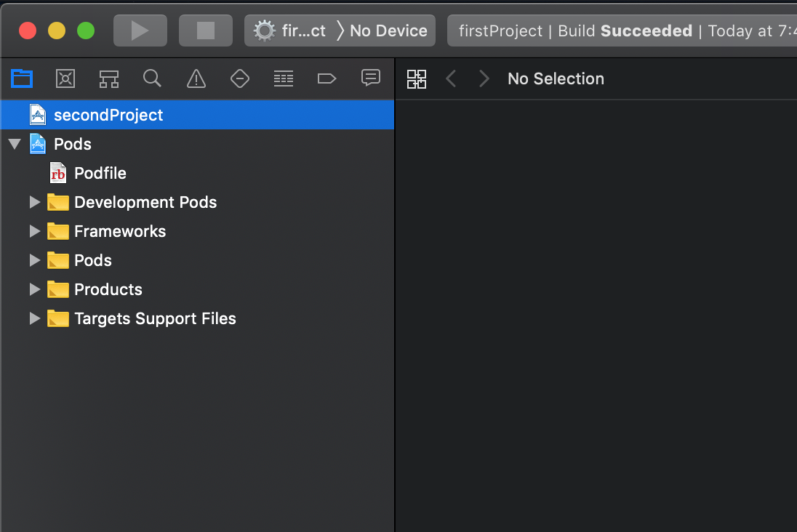This screenshot has height=532, width=797.
Task: Open the Find navigator magnifier icon
Action: click(x=152, y=78)
